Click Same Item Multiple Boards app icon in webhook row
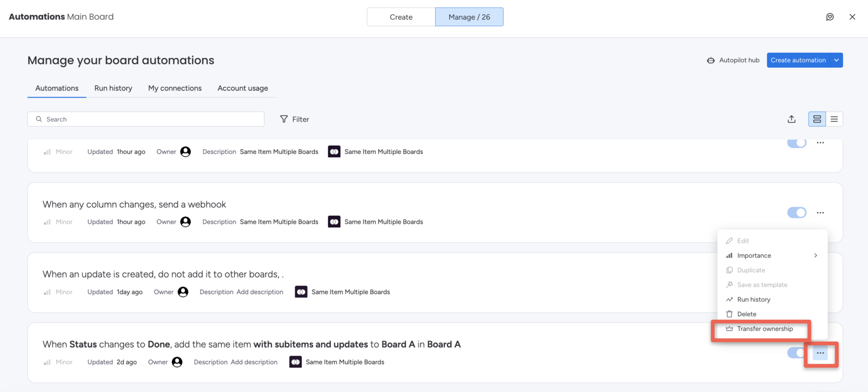The image size is (868, 392). click(x=334, y=222)
